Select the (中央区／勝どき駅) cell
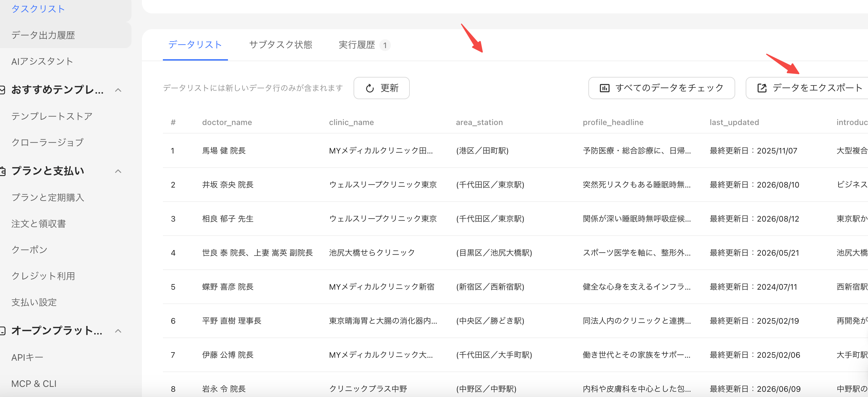Screen dimensions: 868x397 (490, 321)
